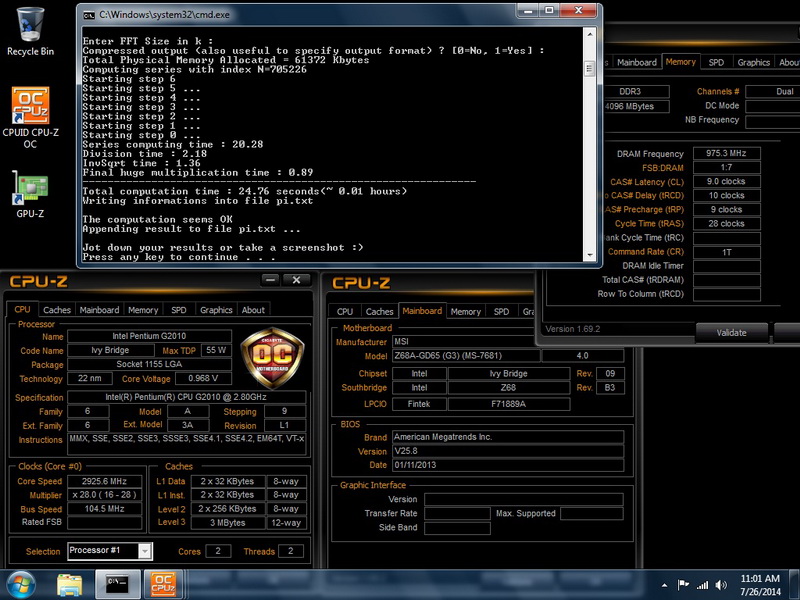The image size is (800, 600).
Task: Open Mainboard tab in left CPU-Z window
Action: point(99,310)
